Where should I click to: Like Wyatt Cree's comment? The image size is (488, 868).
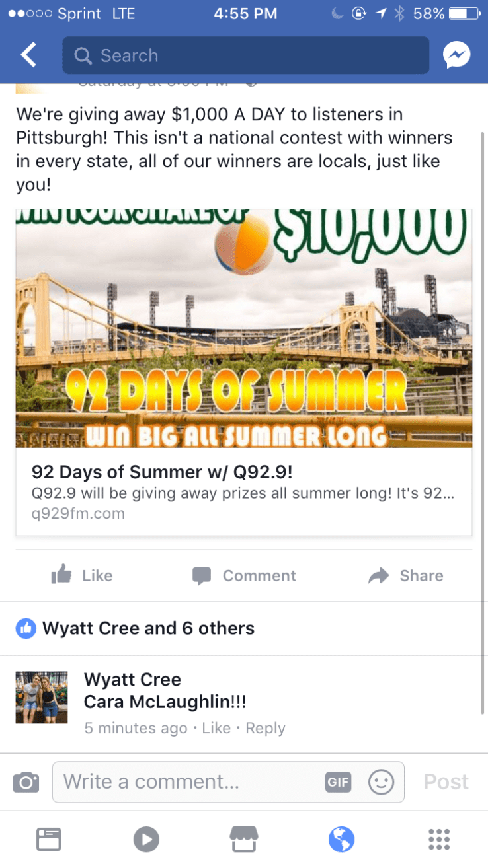pos(216,728)
